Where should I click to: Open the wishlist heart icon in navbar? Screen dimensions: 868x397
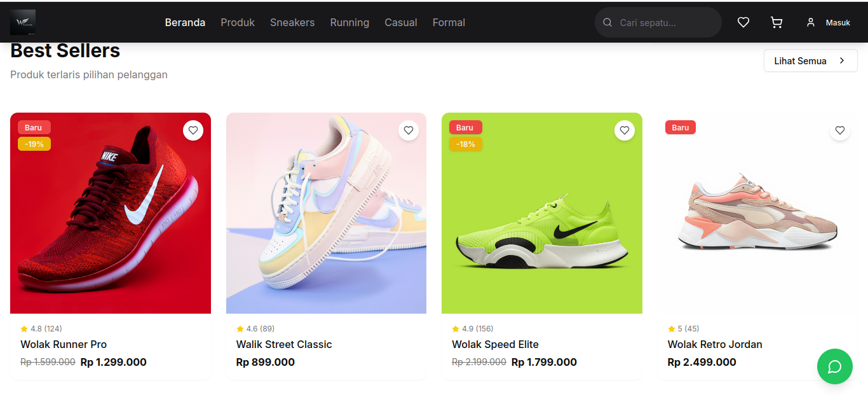click(743, 22)
